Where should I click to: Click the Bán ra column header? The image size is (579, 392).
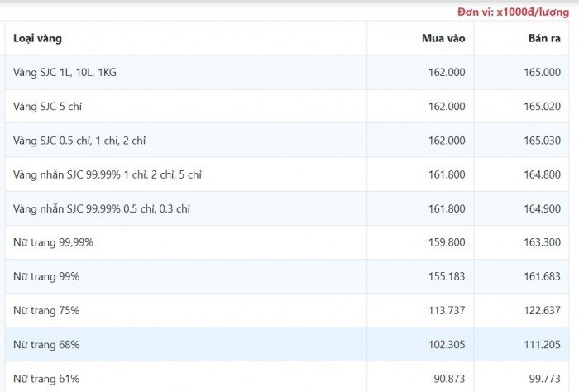(x=544, y=38)
